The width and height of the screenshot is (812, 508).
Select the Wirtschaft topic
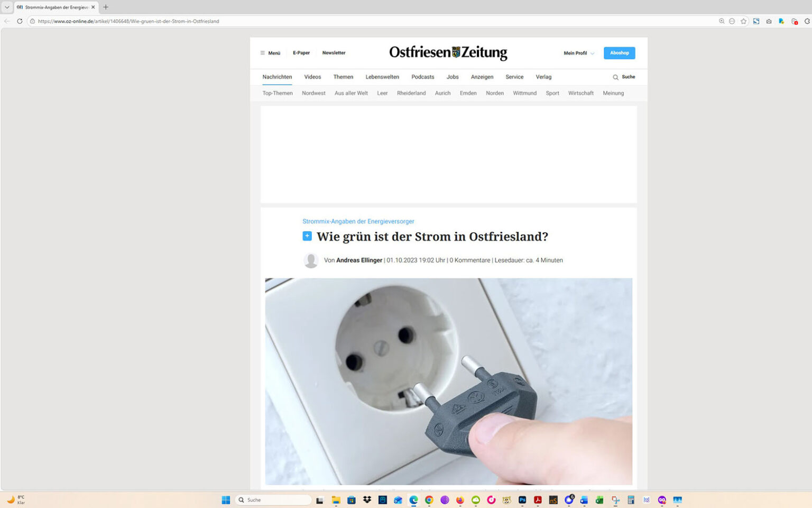click(580, 93)
